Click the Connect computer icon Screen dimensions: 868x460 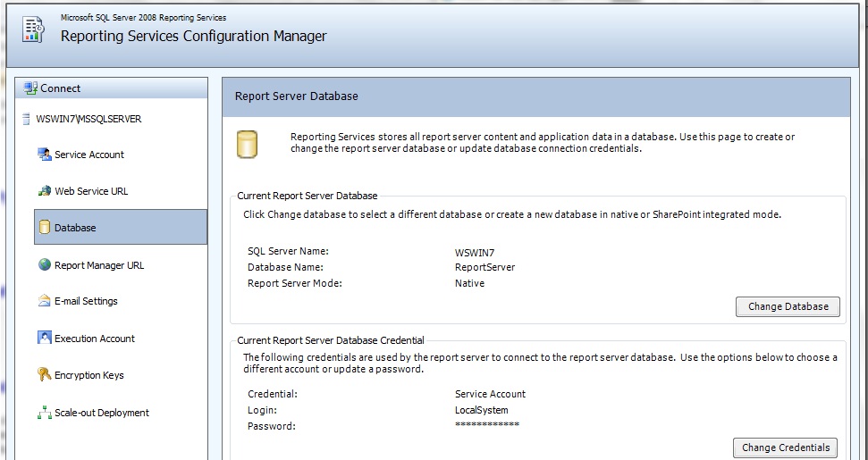[30, 88]
